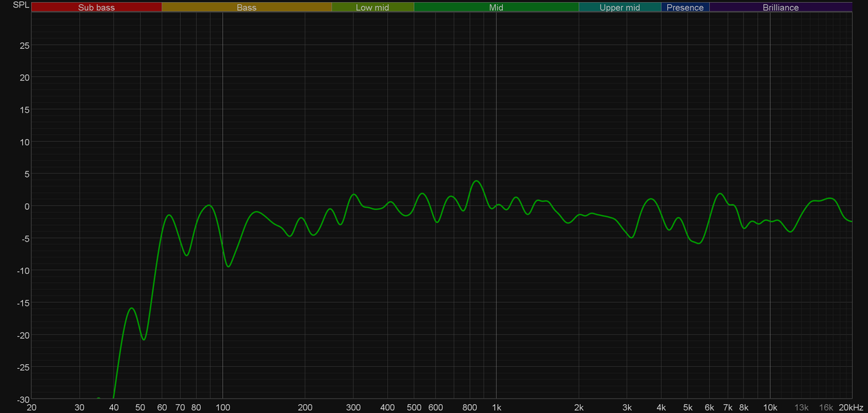Click the 200 Hz frequency label
The image size is (868, 413).
[x=305, y=407]
